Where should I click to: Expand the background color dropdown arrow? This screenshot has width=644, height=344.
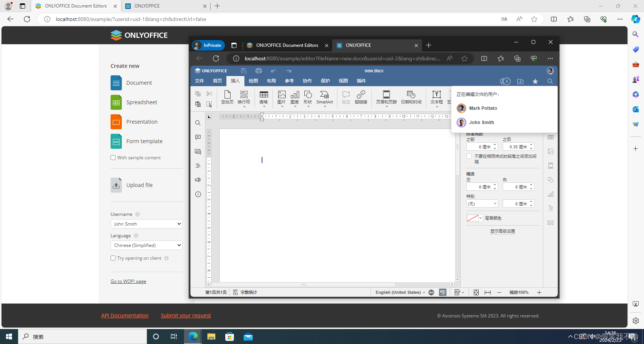pyautogui.click(x=481, y=218)
